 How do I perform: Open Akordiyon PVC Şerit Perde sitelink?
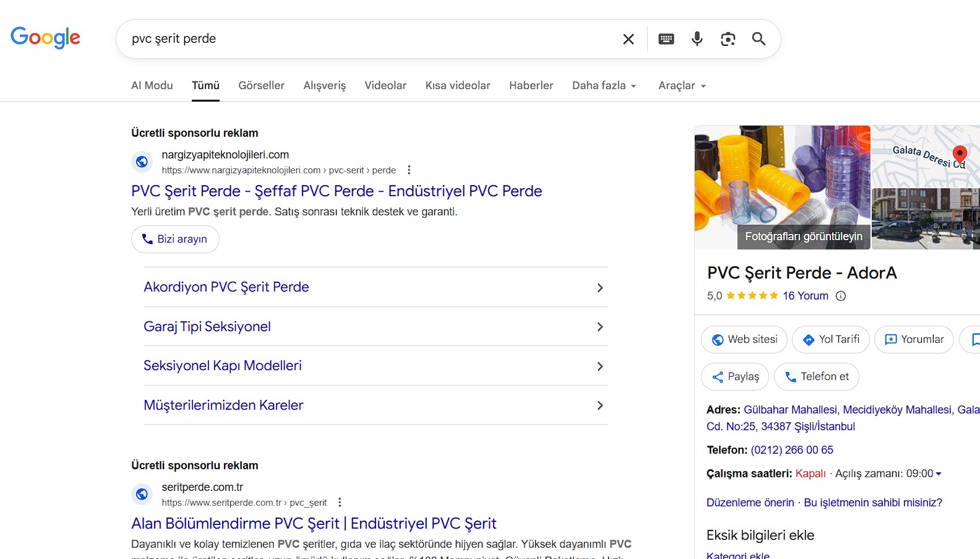tap(226, 287)
